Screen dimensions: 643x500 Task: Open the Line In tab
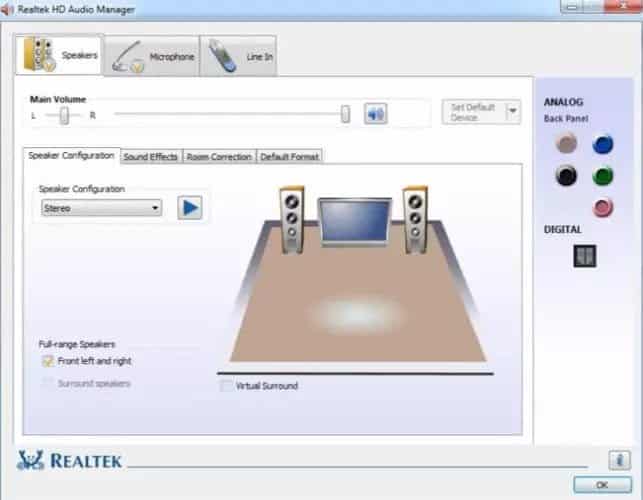238,56
